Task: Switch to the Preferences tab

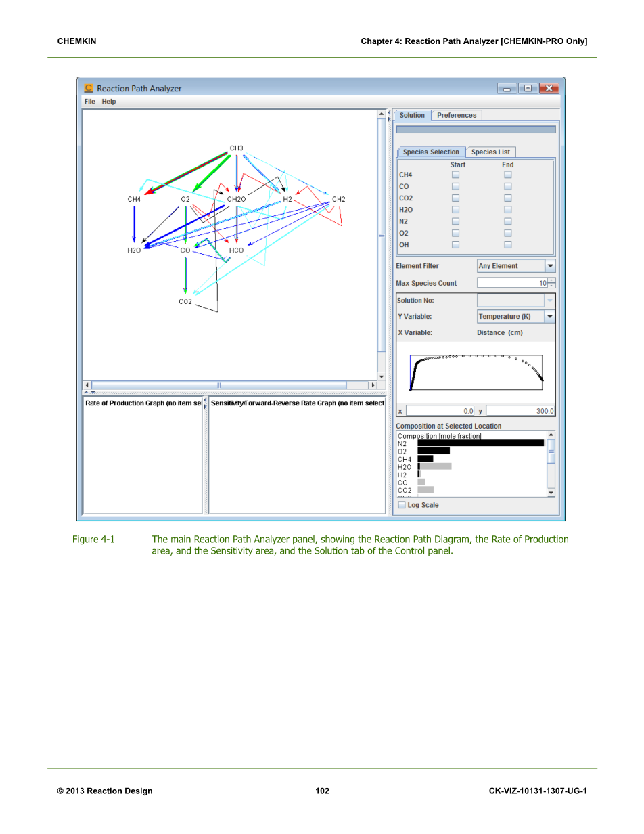Action: pos(457,115)
